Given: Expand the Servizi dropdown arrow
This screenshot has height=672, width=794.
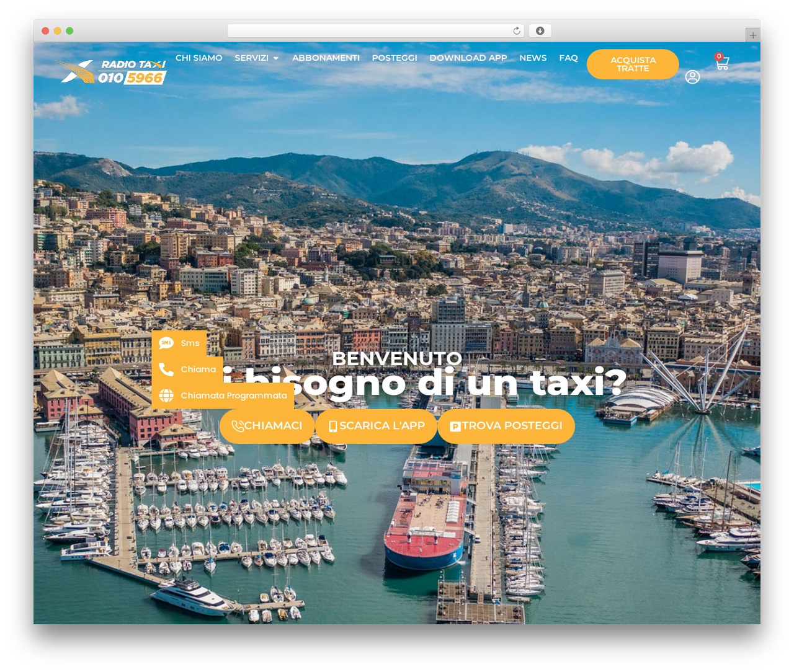Looking at the screenshot, I should 275,58.
